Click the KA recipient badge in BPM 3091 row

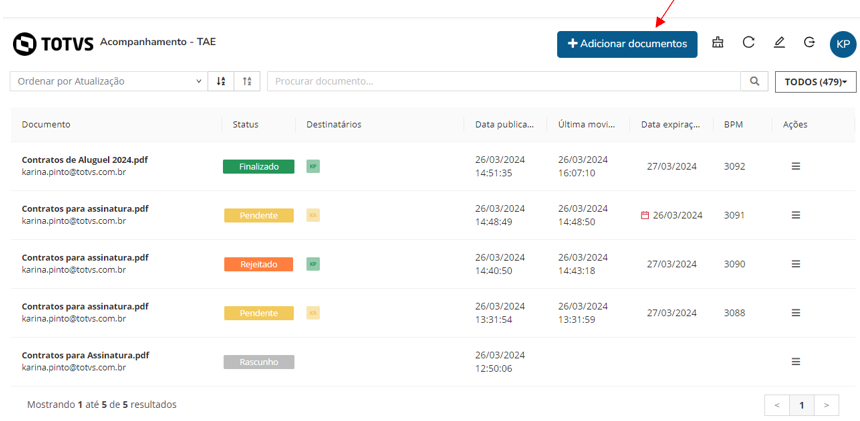point(313,215)
